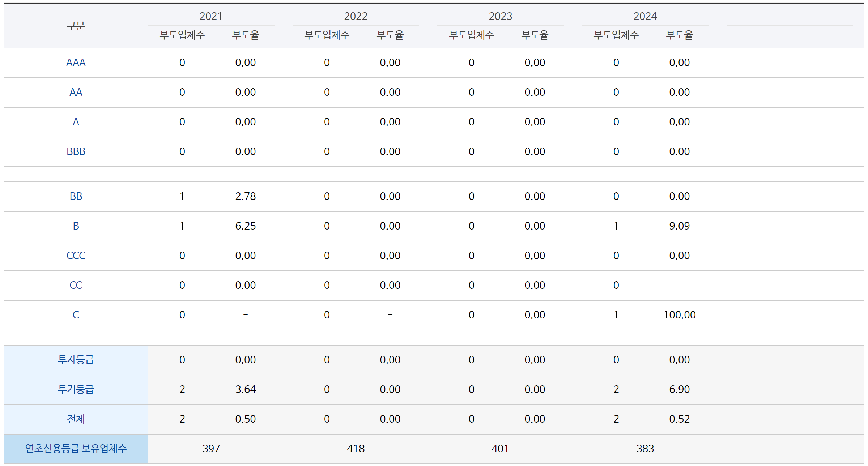The image size is (868, 466).
Task: Click the 2021 year column header
Action: pos(211,16)
